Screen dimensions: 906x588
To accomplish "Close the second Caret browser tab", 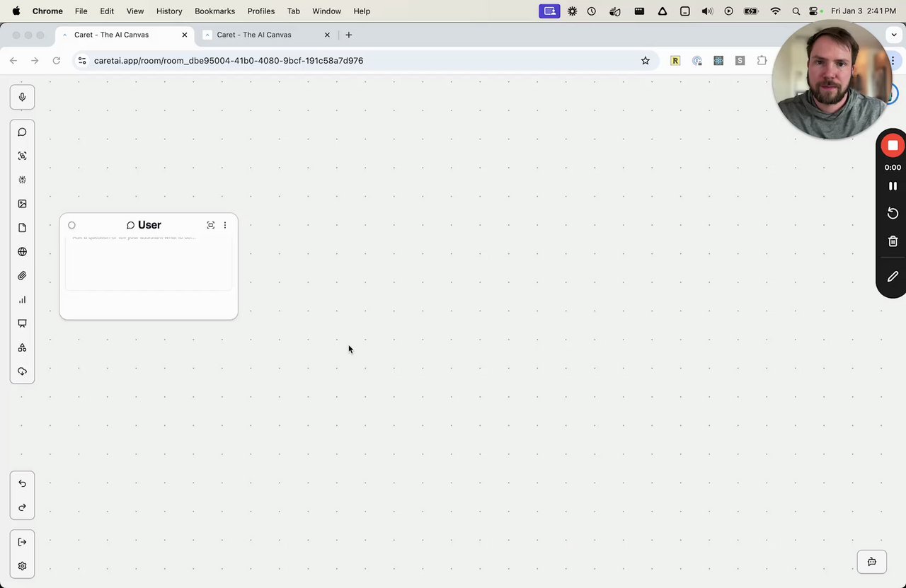I will [328, 35].
